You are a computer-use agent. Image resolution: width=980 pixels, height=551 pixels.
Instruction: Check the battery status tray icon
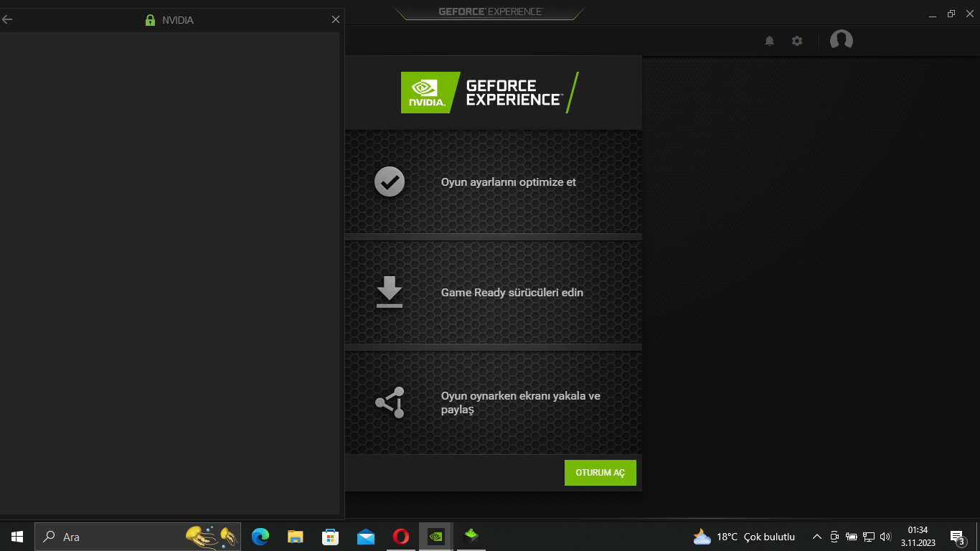pos(852,537)
